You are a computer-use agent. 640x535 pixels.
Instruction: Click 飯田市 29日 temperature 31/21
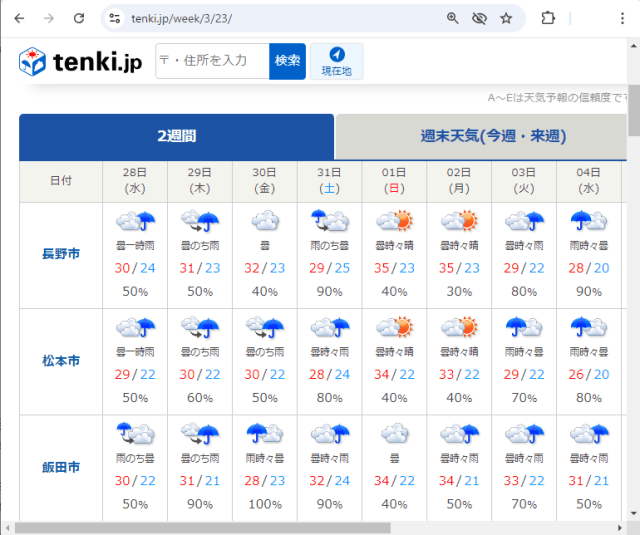tap(200, 481)
